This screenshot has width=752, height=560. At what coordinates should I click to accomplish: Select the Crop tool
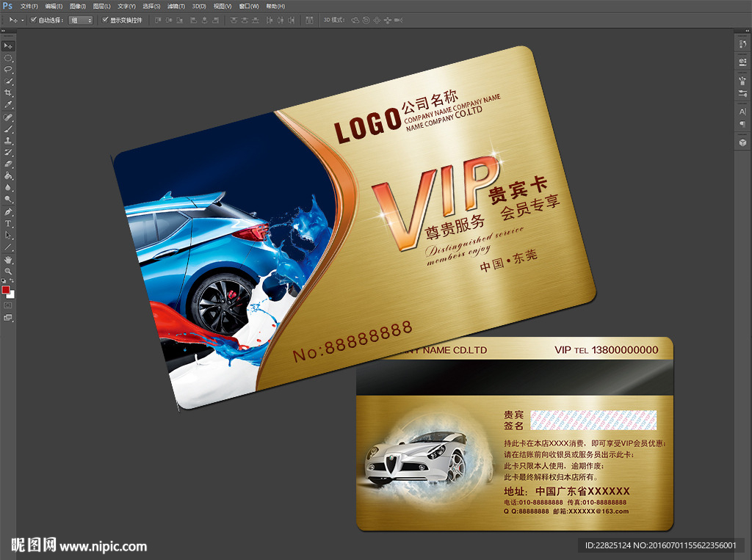click(x=8, y=93)
